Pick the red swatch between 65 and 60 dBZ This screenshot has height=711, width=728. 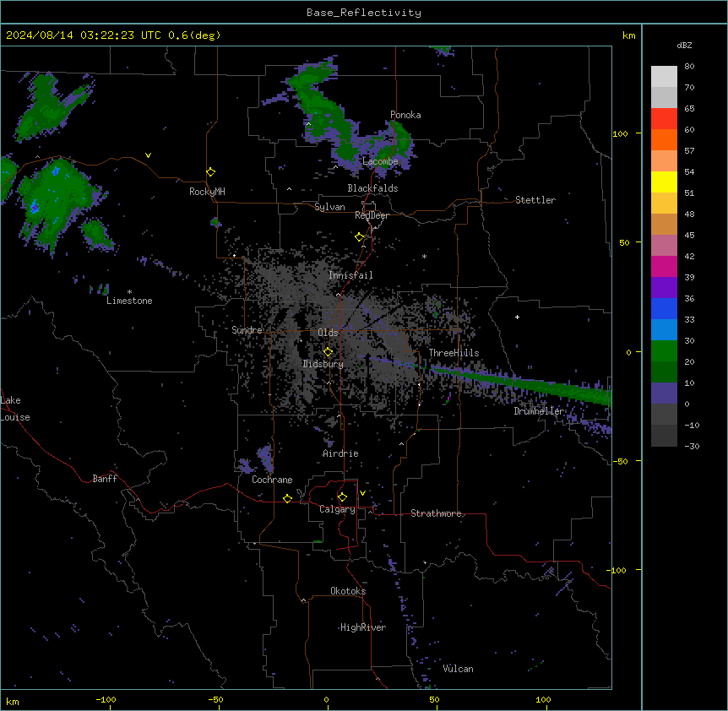(664, 119)
